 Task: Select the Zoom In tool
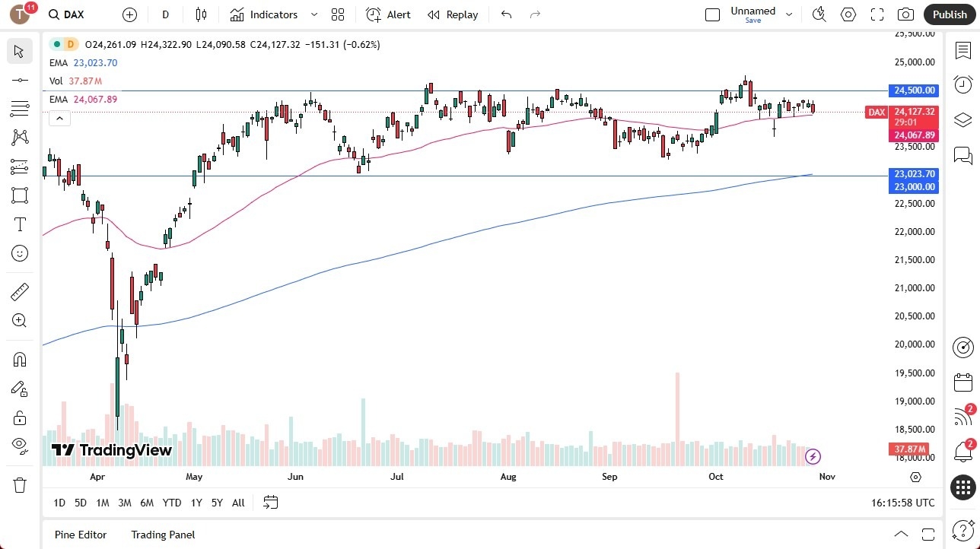click(19, 320)
